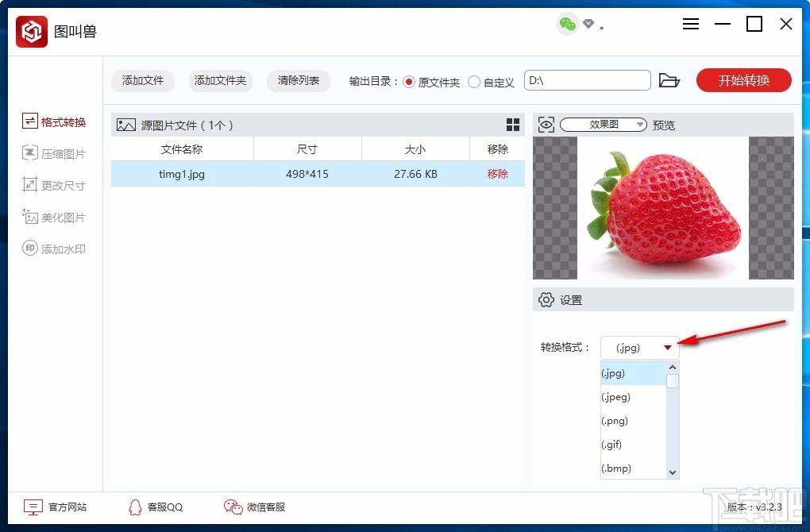Image resolution: width=810 pixels, height=532 pixels.
Task: Click the fullscreen preview icon beside 效果图
Action: pyautogui.click(x=546, y=124)
